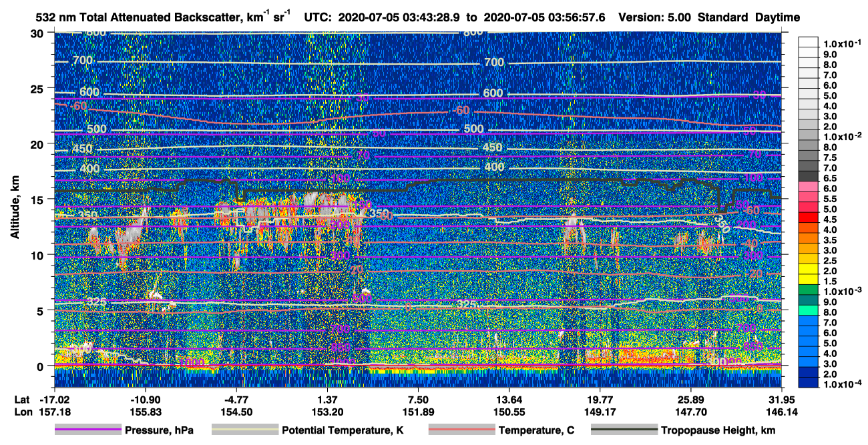Viewport: 868px width, 445px height.
Task: Click the latitude value '-4.77'
Action: point(236,400)
